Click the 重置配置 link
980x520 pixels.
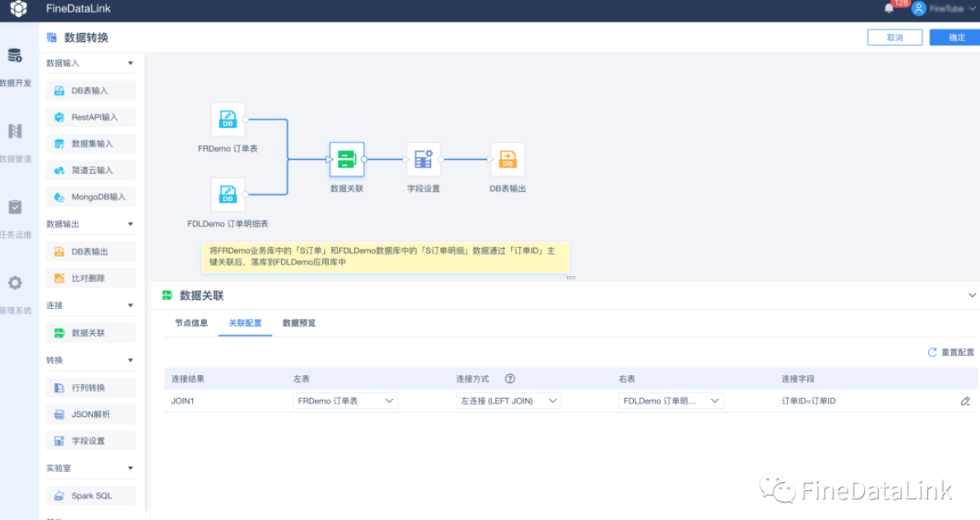[x=950, y=353]
